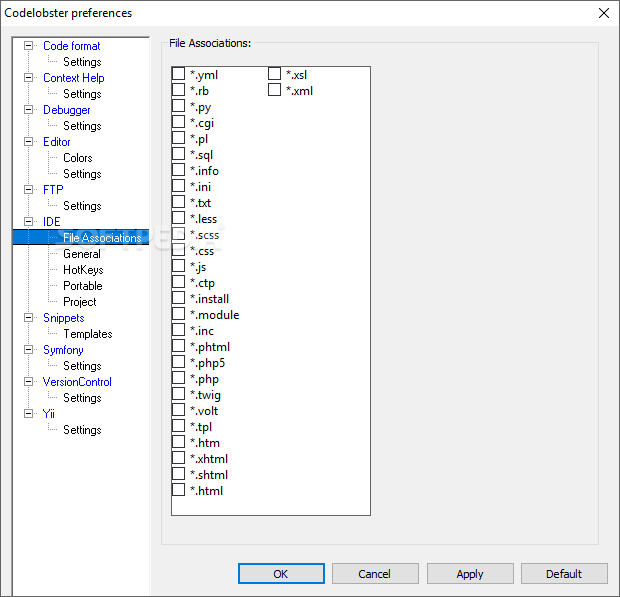Collapse the Editor tree node
Screen dimensions: 620x597
tap(28, 142)
